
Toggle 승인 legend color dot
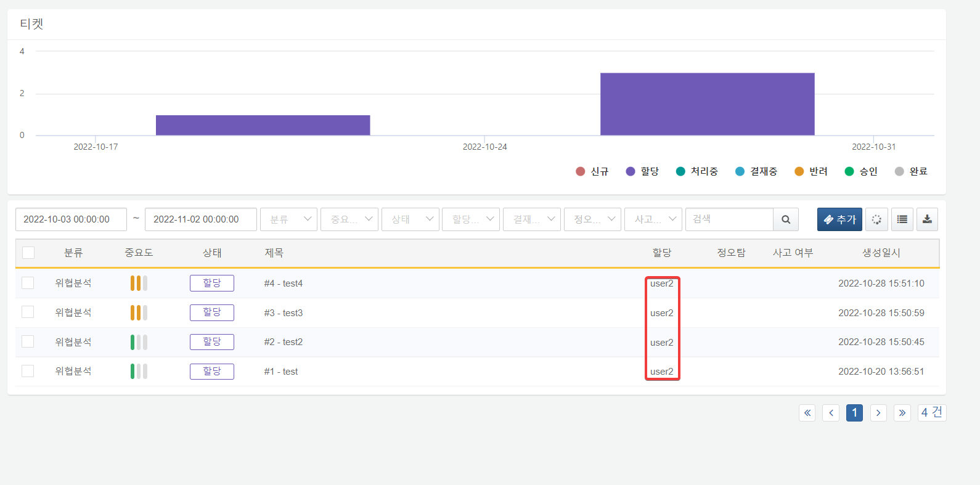849,171
